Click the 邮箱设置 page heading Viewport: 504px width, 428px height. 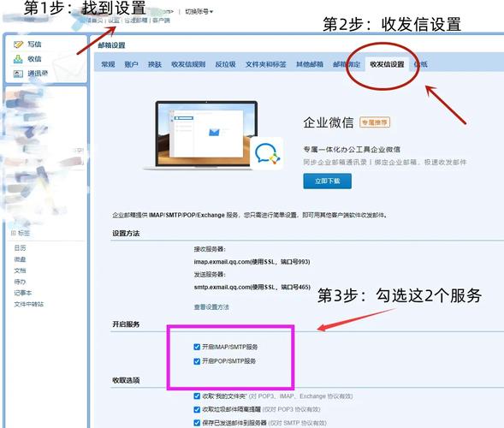tap(111, 45)
